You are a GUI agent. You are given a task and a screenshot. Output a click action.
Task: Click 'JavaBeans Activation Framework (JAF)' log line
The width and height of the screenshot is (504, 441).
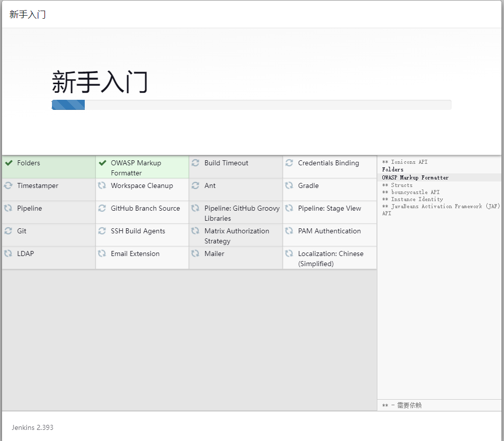(441, 210)
